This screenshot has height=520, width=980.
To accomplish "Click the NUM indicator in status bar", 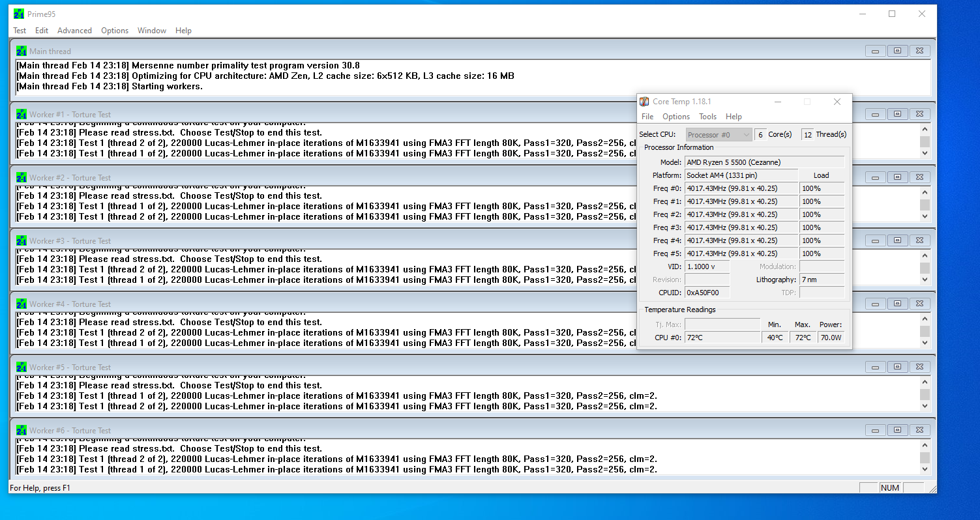I will 890,487.
